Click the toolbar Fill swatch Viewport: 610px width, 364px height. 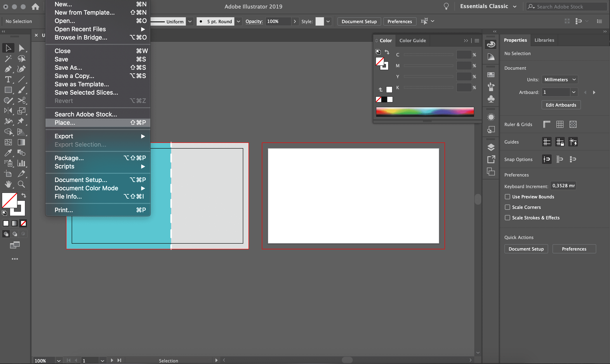click(x=9, y=200)
